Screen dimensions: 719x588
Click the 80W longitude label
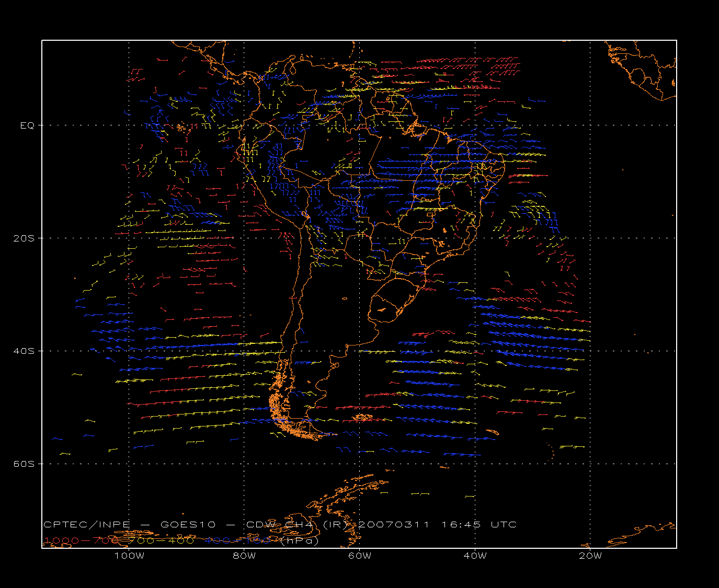coord(244,556)
